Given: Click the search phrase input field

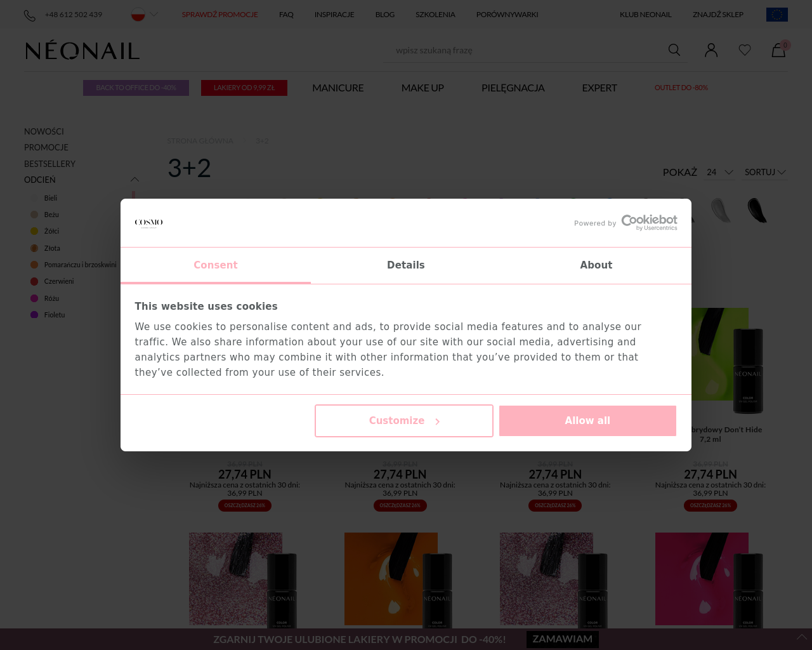Looking at the screenshot, I should (527, 50).
